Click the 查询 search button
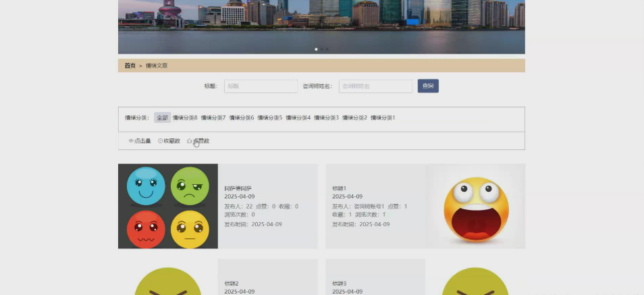The height and width of the screenshot is (295, 644). [428, 86]
